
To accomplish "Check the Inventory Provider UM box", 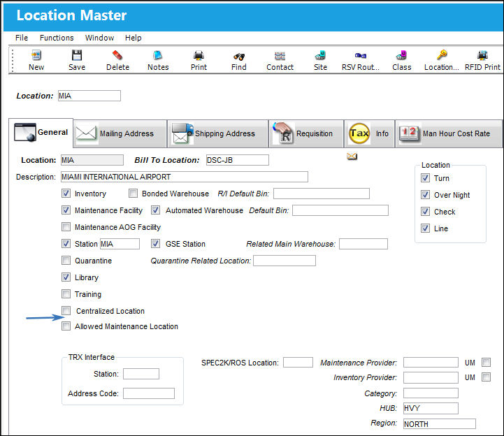I will click(x=486, y=377).
